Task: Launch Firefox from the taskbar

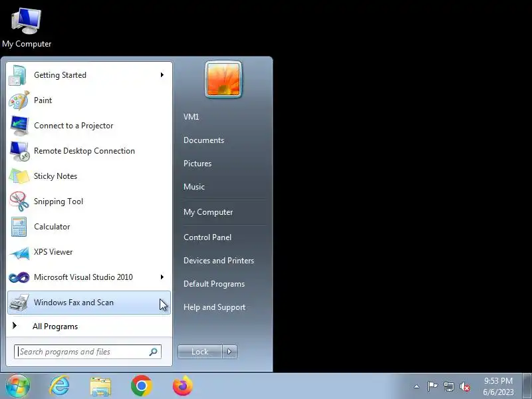Action: coord(182,386)
